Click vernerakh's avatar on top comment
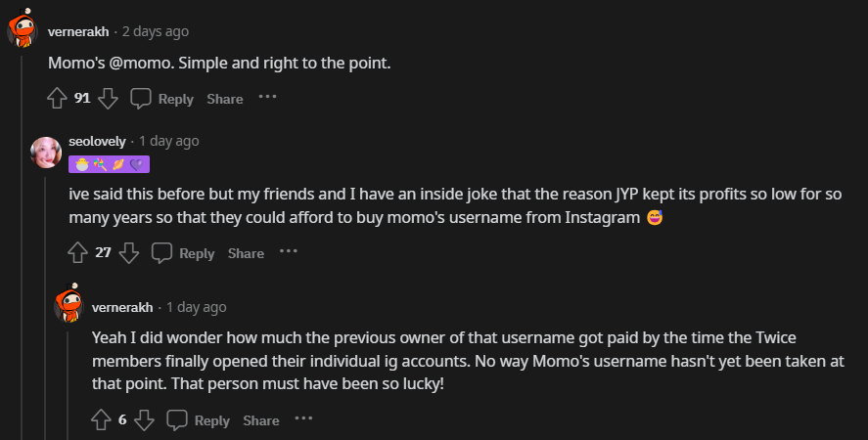 [x=23, y=31]
